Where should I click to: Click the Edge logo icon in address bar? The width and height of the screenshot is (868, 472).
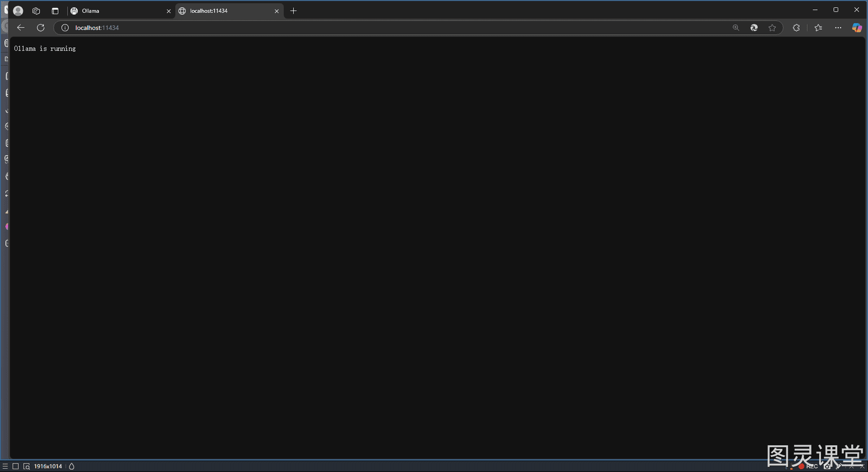754,28
